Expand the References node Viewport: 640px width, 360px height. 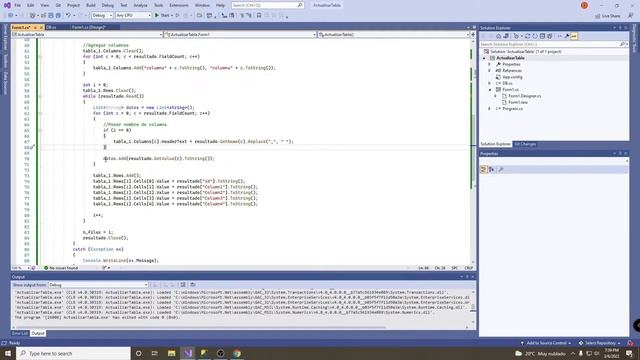490,71
